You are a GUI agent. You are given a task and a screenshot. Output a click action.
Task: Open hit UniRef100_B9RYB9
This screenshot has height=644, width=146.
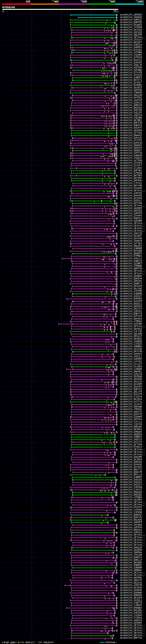point(131,22)
